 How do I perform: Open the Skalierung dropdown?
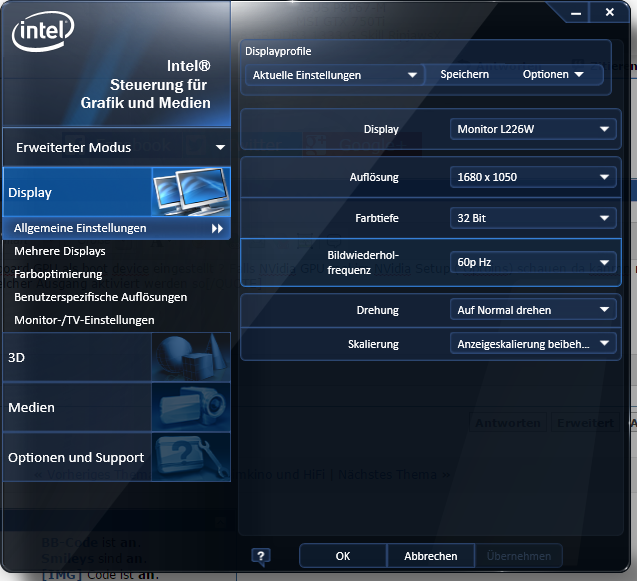point(533,344)
